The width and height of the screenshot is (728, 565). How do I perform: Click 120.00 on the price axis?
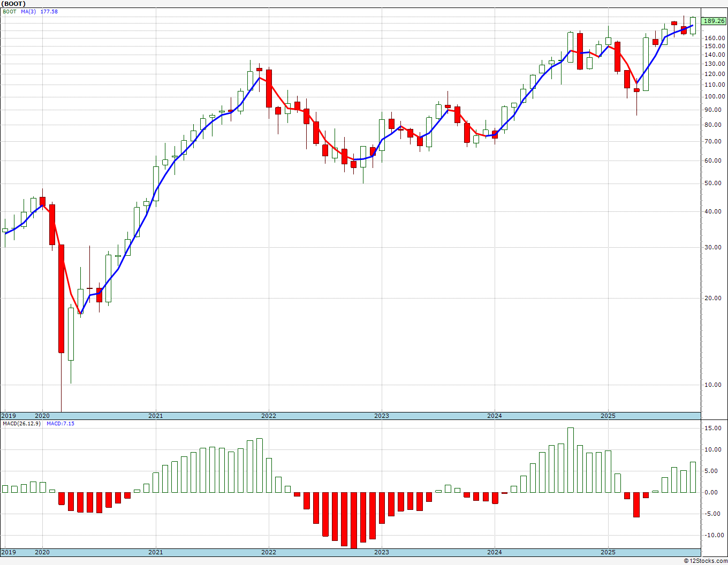(715, 74)
